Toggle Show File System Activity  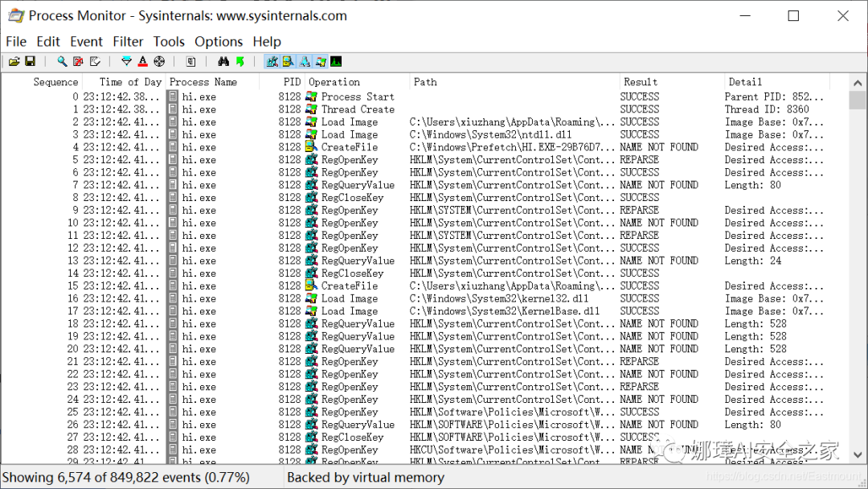(x=288, y=61)
